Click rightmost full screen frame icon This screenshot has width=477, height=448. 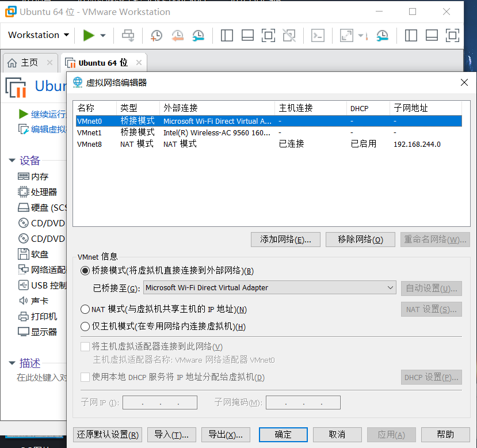(x=452, y=35)
